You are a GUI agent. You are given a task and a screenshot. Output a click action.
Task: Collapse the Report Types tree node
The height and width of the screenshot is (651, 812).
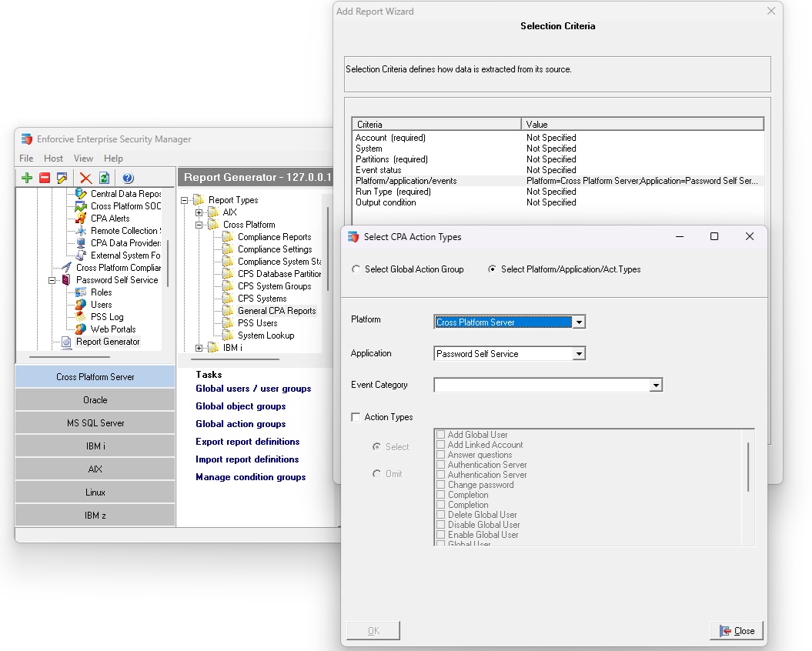point(185,200)
